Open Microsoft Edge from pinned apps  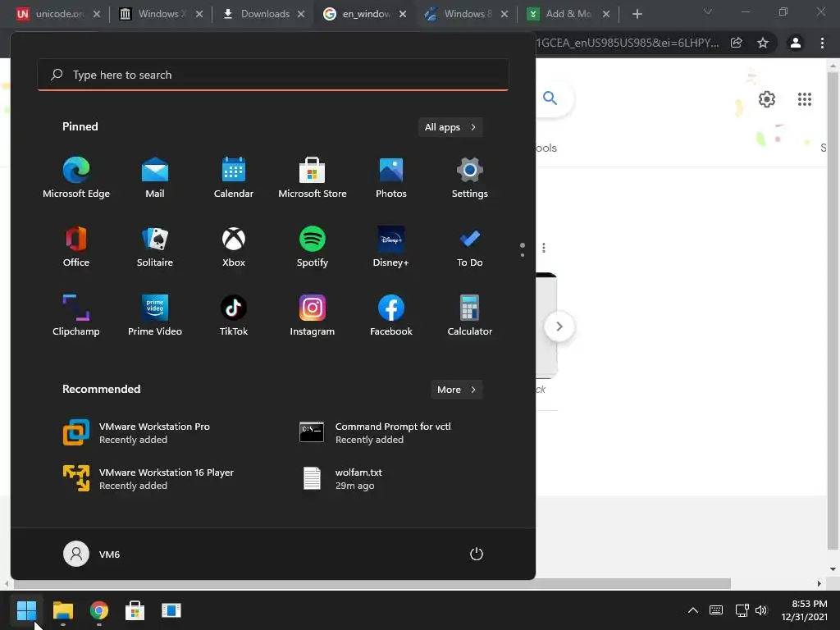click(x=76, y=178)
